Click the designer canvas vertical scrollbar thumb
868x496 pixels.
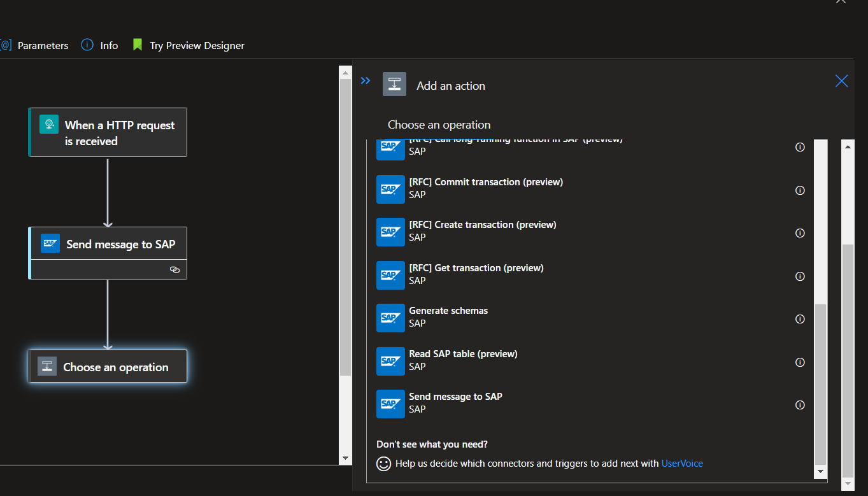345,227
